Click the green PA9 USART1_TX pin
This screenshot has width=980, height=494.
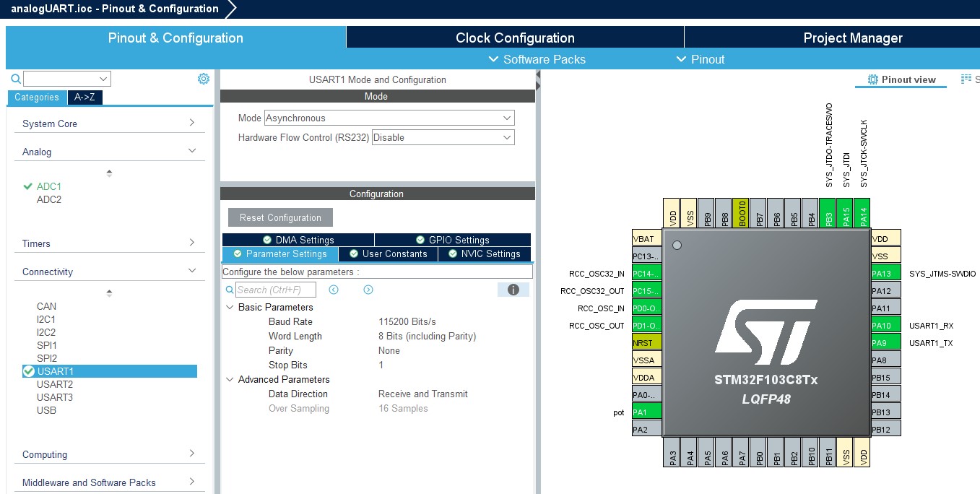886,342
